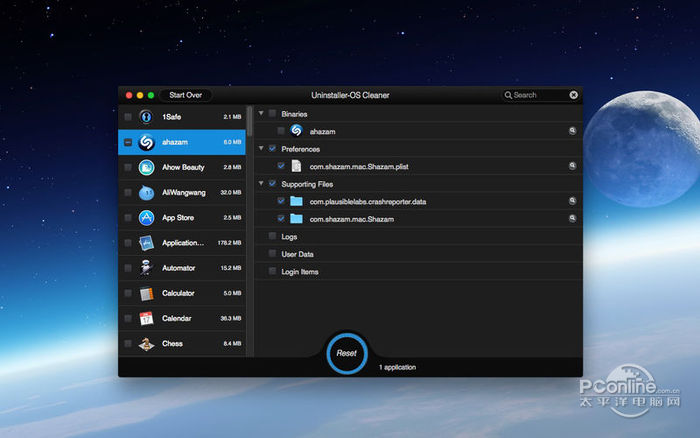Click the Search field

click(538, 95)
